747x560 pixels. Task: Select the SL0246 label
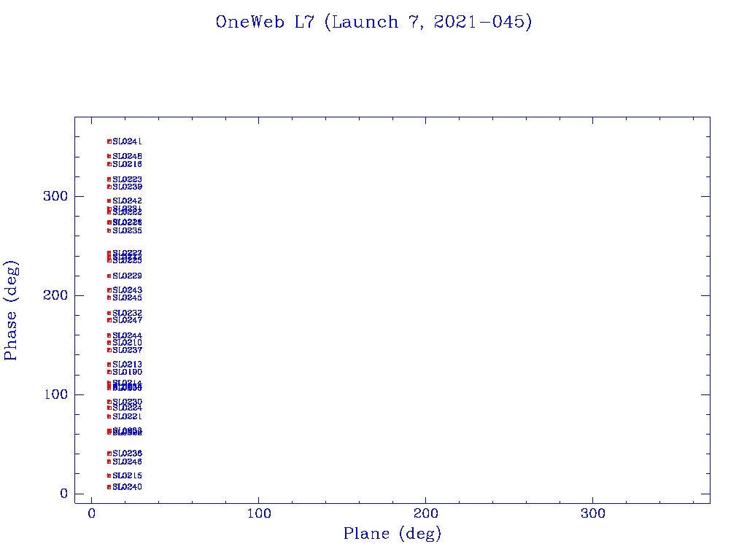[x=127, y=462]
